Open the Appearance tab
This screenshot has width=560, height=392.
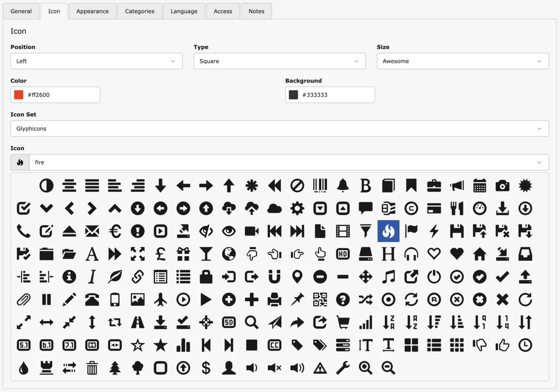[92, 11]
